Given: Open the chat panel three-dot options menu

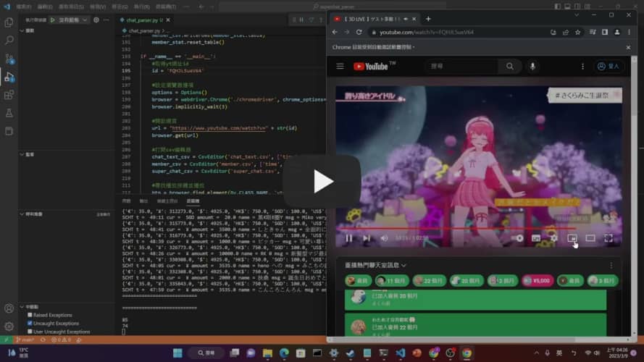Looking at the screenshot, I should [x=611, y=266].
